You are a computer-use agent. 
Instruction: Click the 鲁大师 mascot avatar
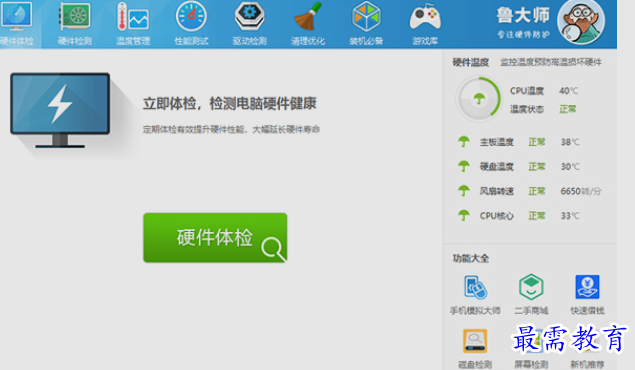[581, 22]
